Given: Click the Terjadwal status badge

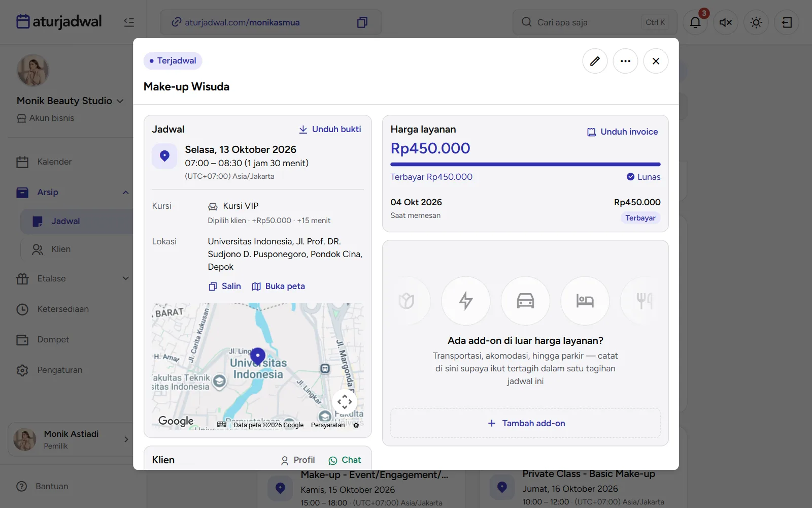Looking at the screenshot, I should tap(173, 61).
